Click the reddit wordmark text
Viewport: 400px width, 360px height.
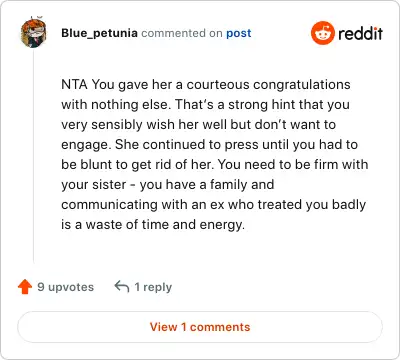360,33
